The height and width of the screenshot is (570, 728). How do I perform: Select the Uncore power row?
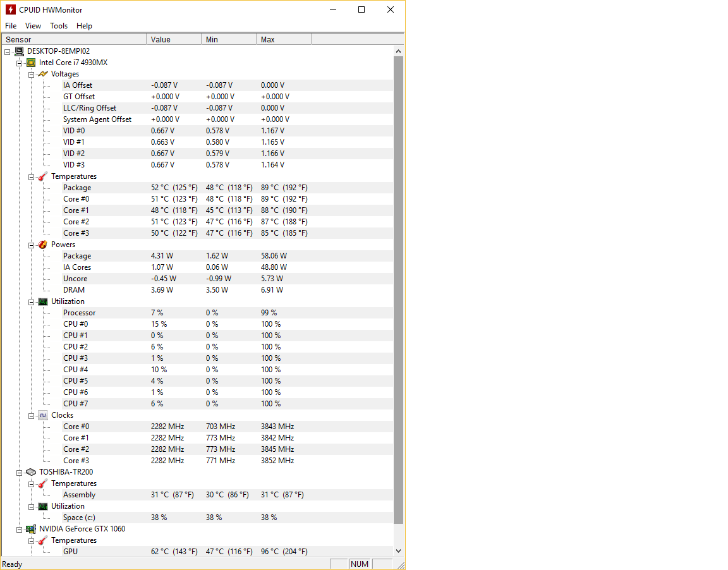(227, 279)
